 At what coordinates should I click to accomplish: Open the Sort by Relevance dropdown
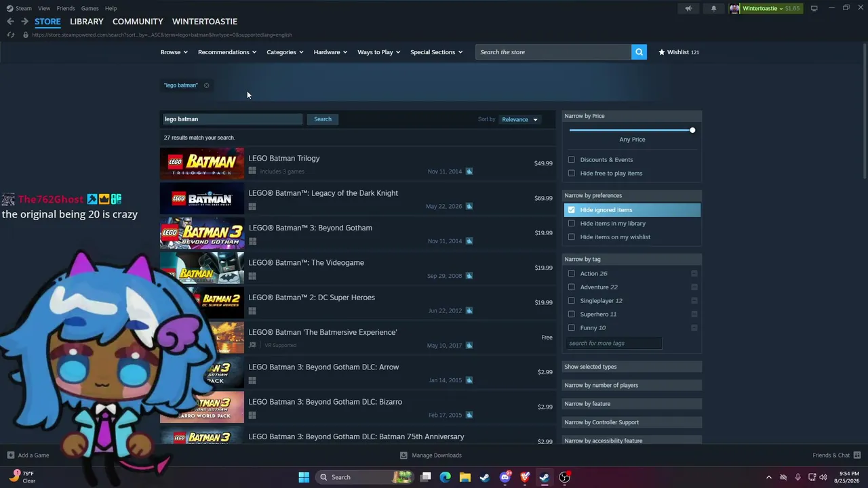519,120
